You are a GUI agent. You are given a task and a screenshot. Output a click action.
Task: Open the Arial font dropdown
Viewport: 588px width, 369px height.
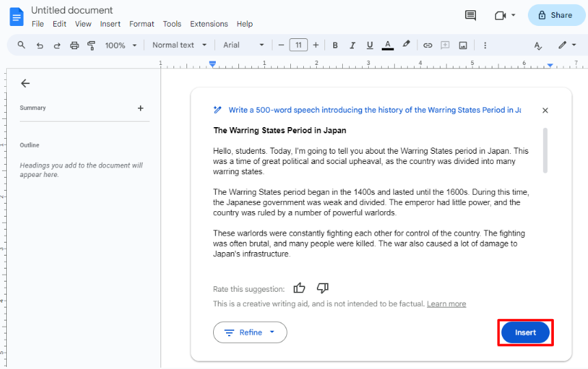pyautogui.click(x=243, y=45)
